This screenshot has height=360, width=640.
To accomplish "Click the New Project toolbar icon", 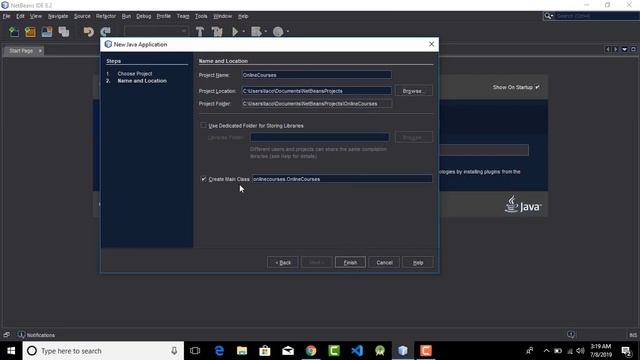I will coord(30,31).
